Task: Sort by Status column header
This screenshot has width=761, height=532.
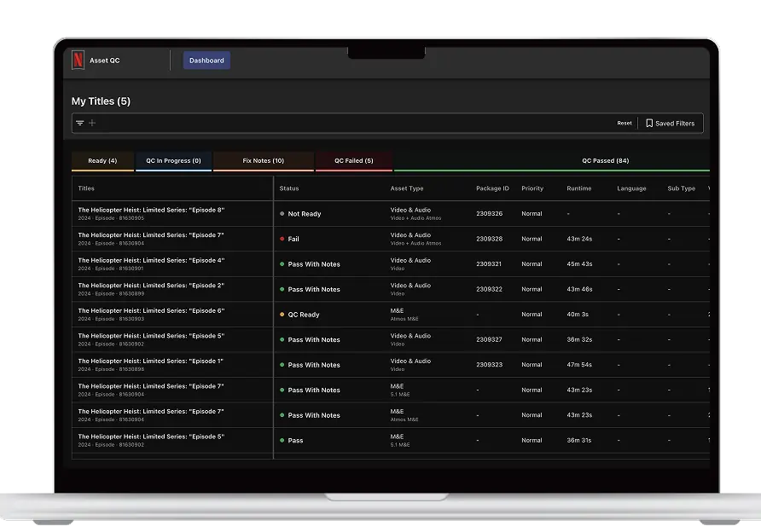Action: 289,188
